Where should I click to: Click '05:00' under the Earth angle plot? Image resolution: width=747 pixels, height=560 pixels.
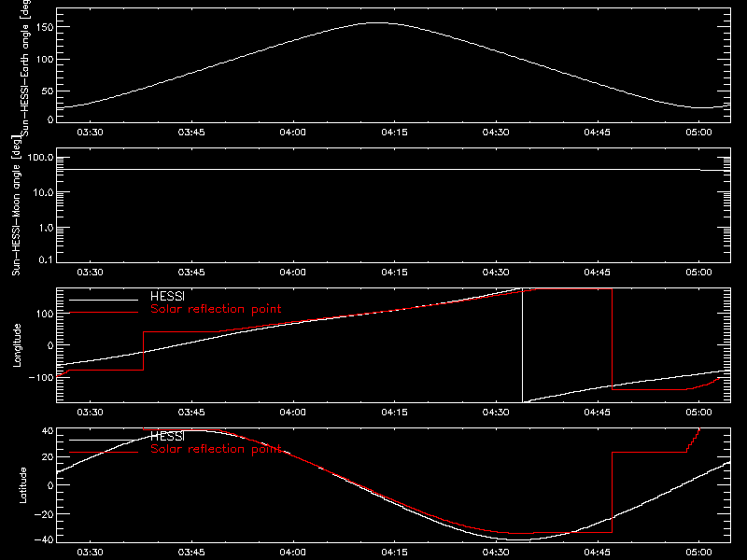point(698,133)
